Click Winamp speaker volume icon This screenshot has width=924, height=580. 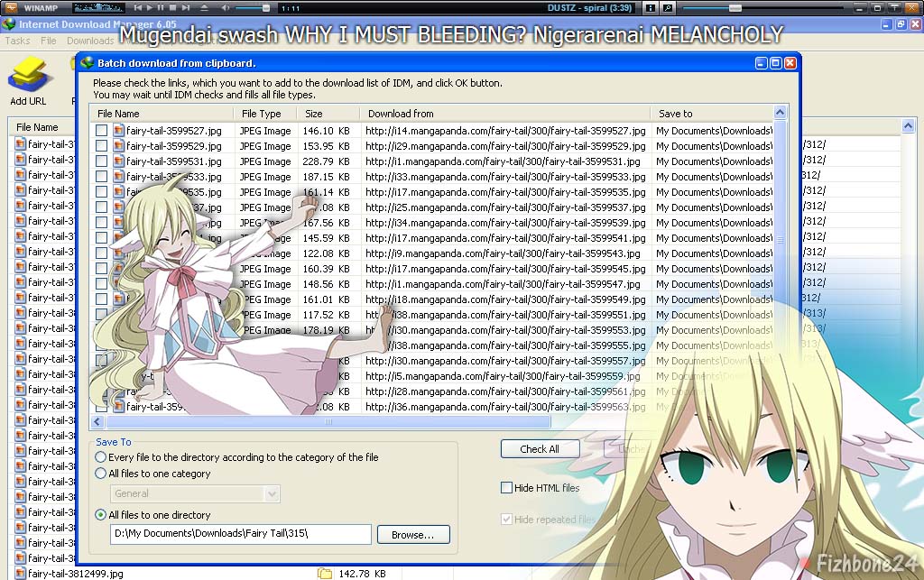coord(226,7)
